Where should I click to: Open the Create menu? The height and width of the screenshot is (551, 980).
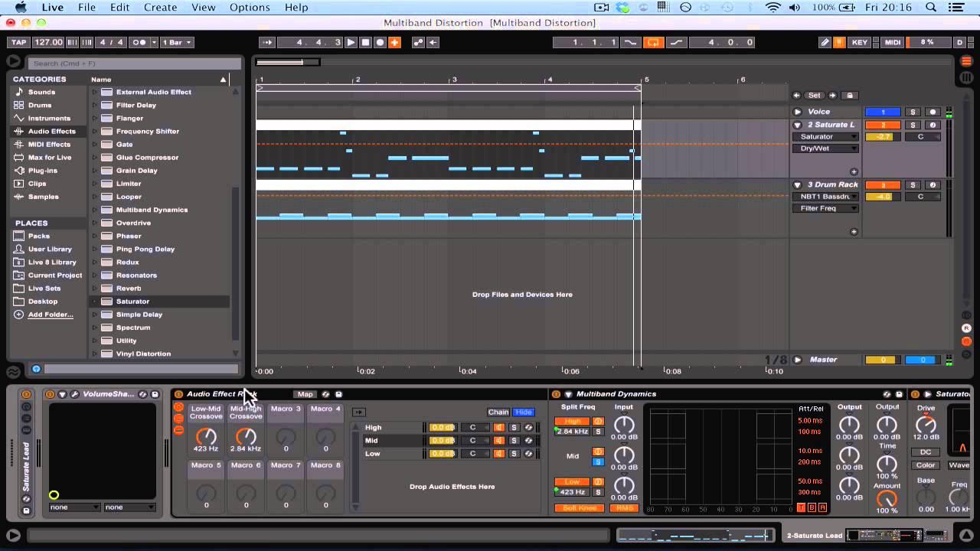[x=161, y=7]
